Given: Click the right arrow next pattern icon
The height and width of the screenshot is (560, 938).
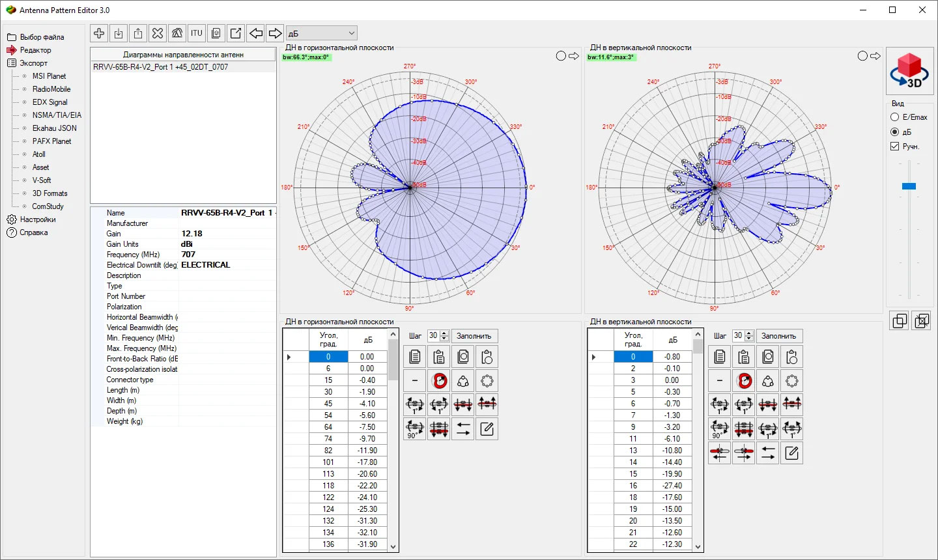Looking at the screenshot, I should click(x=276, y=33).
